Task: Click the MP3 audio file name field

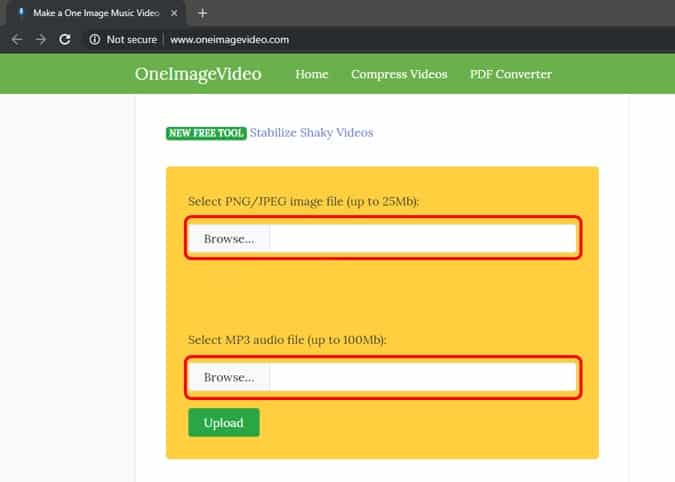Action: pos(422,377)
